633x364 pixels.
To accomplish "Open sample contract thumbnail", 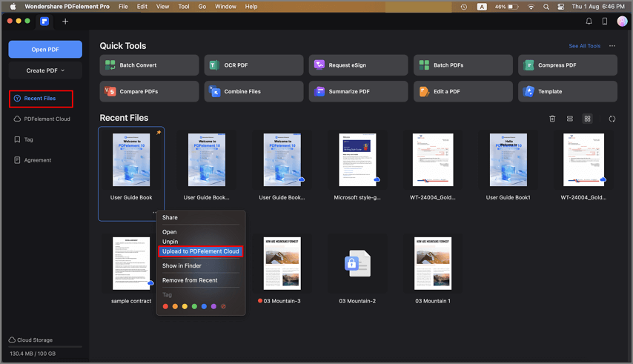I will 131,263.
